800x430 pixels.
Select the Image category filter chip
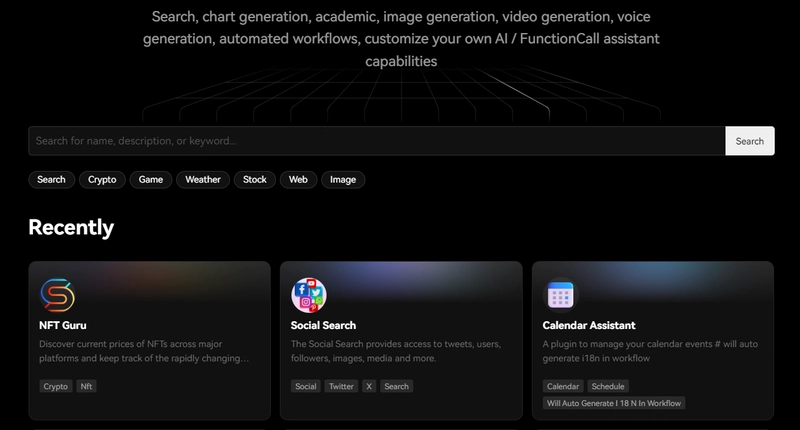click(343, 180)
